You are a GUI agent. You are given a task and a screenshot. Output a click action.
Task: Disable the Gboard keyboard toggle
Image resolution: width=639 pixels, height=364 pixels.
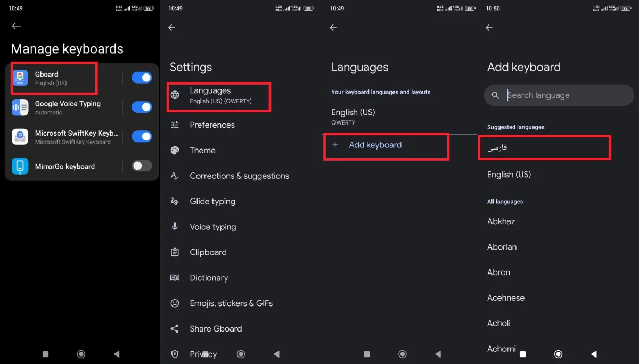click(142, 78)
